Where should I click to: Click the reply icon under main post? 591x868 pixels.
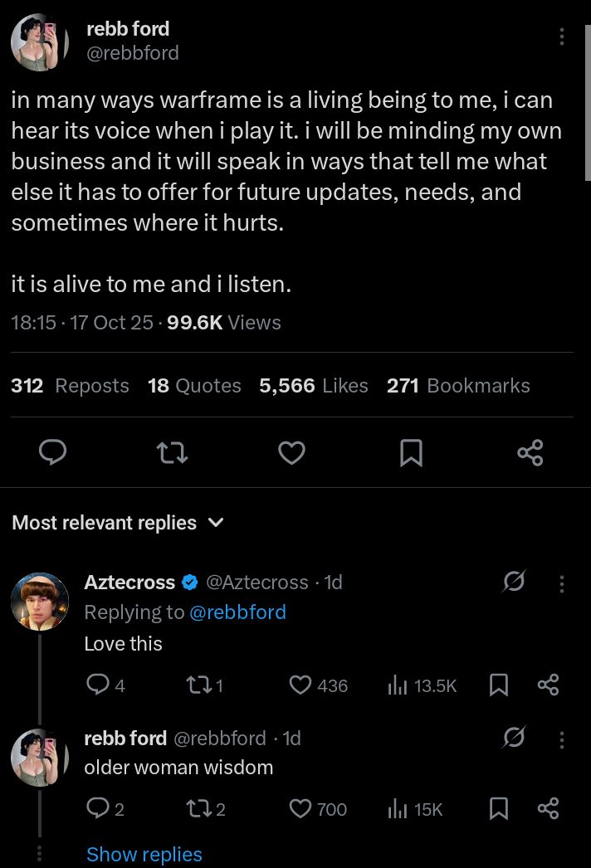(x=53, y=452)
